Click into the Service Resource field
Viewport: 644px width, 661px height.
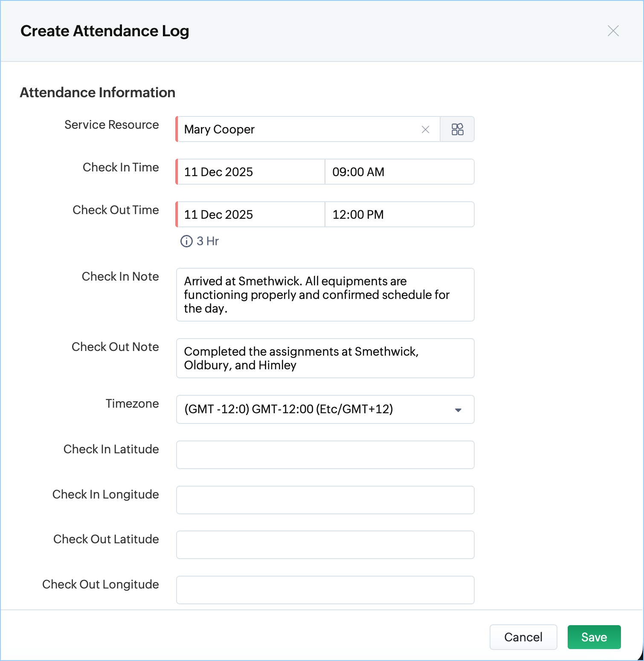(299, 129)
